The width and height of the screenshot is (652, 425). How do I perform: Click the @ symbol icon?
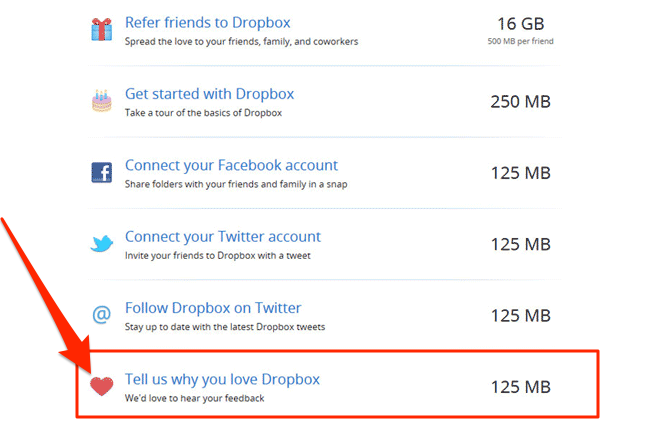[x=101, y=314]
